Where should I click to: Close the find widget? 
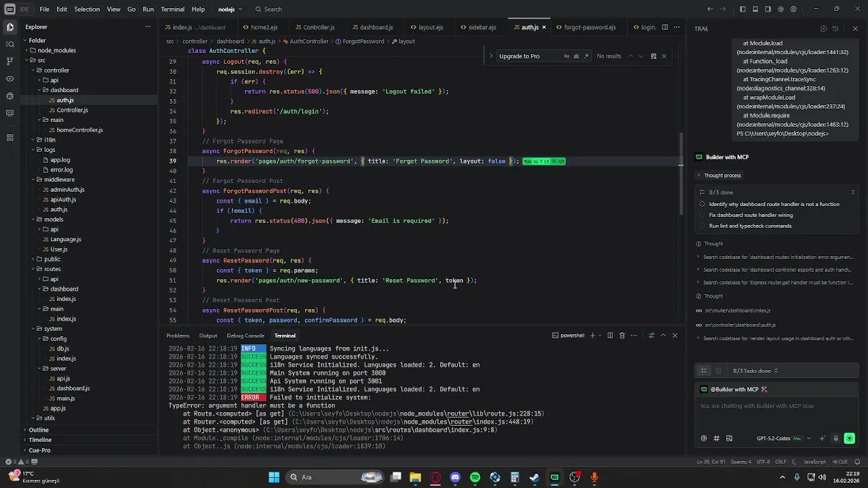664,56
